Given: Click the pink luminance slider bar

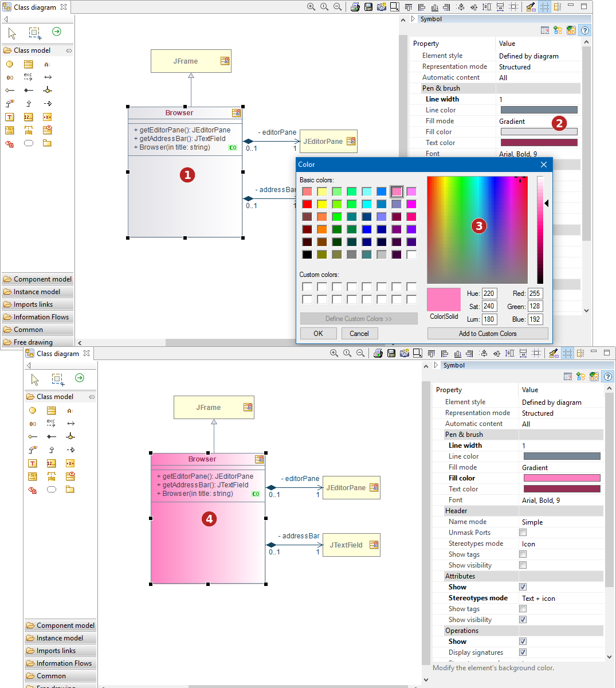Looking at the screenshot, I should (x=540, y=230).
